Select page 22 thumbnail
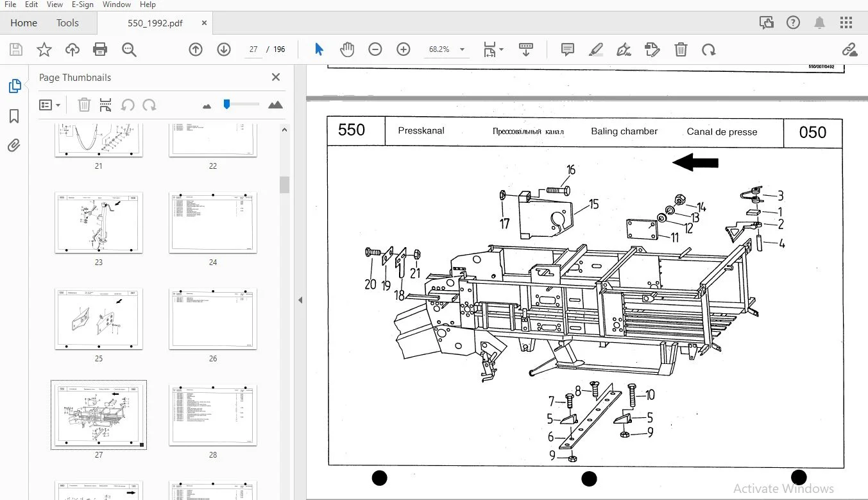This screenshot has width=868, height=500. pyautogui.click(x=213, y=141)
